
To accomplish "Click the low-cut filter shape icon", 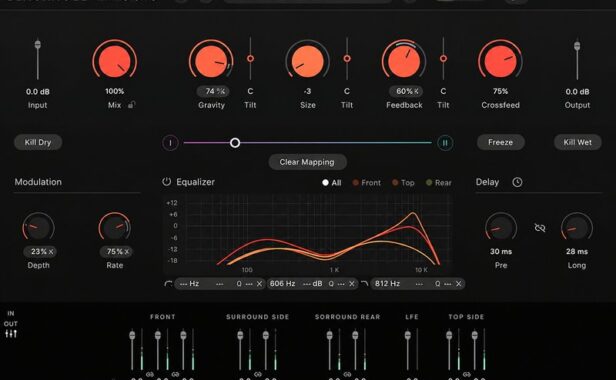I will click(168, 283).
